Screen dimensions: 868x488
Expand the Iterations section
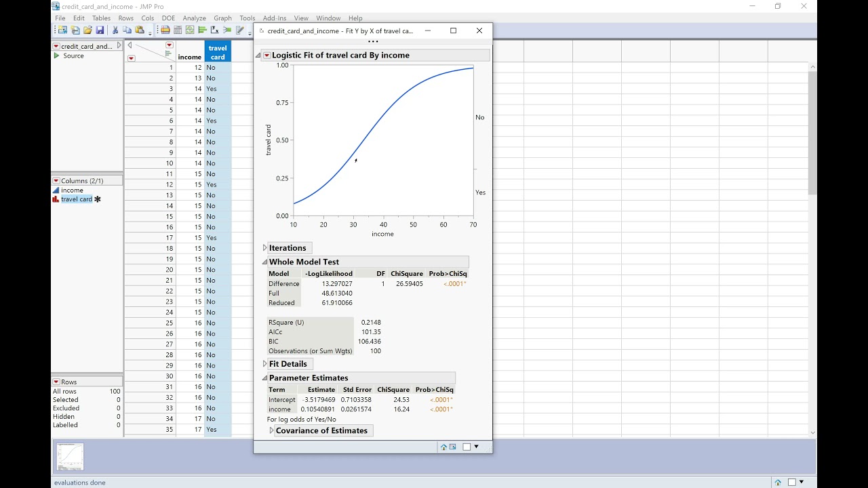coord(264,248)
